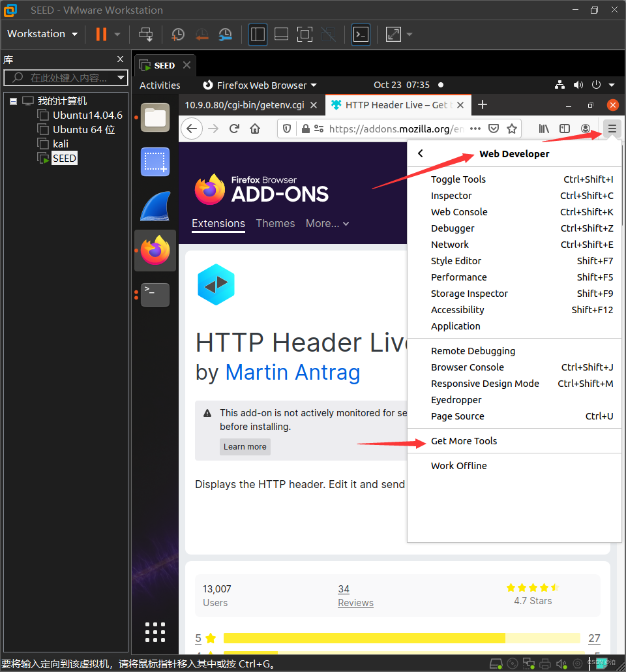The width and height of the screenshot is (626, 672).
Task: Take a VM snapshot
Action: coord(178,35)
